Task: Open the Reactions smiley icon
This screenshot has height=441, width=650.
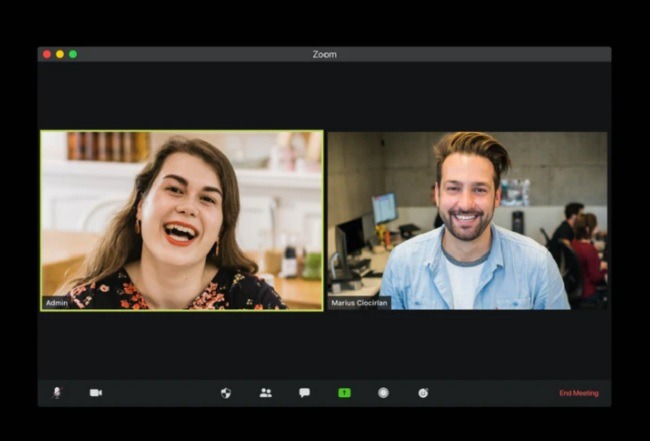Action: [x=423, y=393]
